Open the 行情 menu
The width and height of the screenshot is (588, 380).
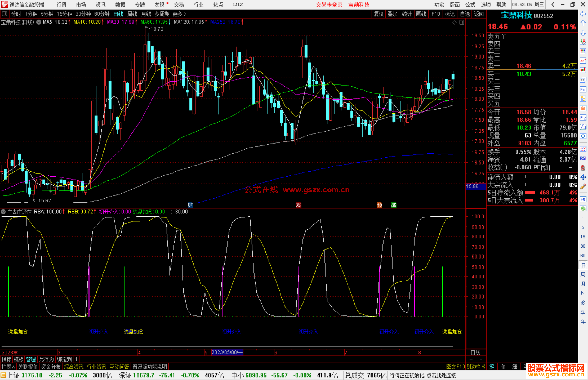(62, 4)
